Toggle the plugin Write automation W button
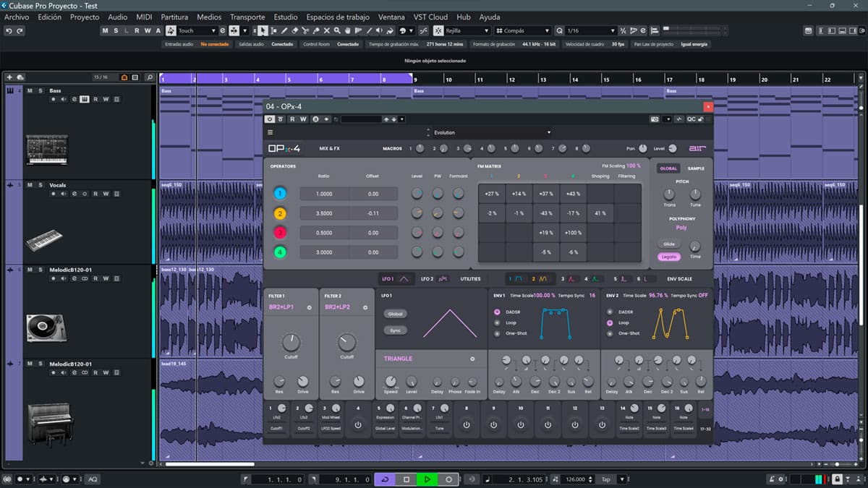 click(303, 119)
